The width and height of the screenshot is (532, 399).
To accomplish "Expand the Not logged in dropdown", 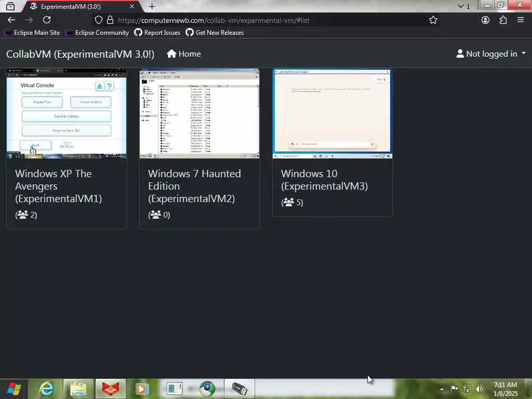I will [x=491, y=54].
